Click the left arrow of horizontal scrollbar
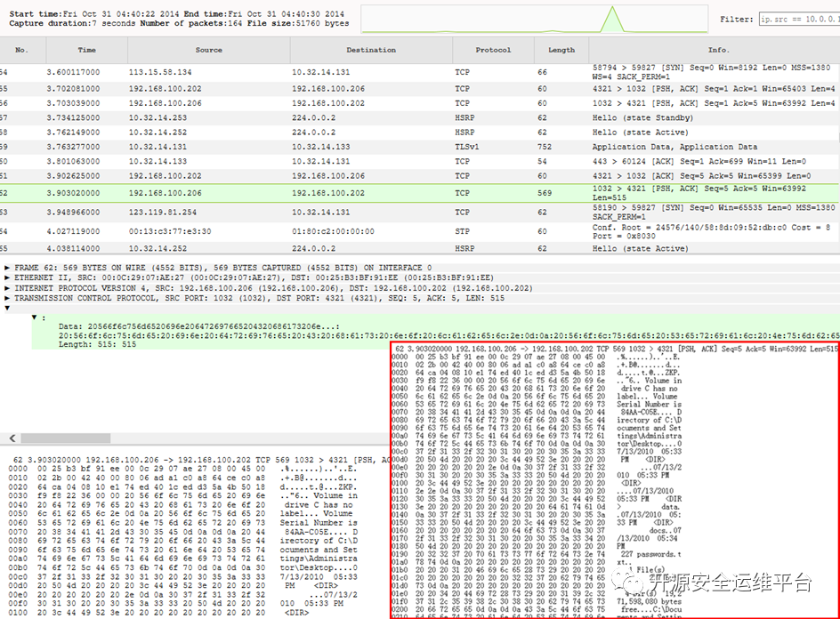The image size is (840, 619). (12, 438)
